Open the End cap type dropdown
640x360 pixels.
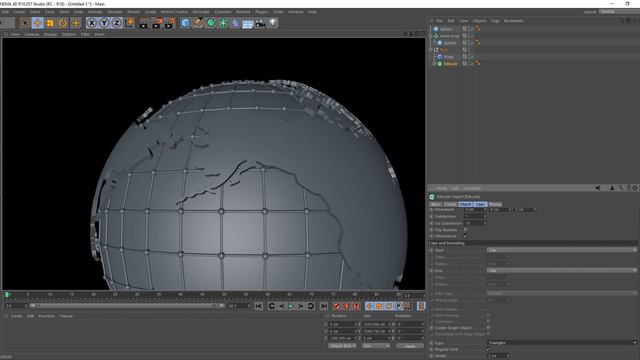point(562,270)
